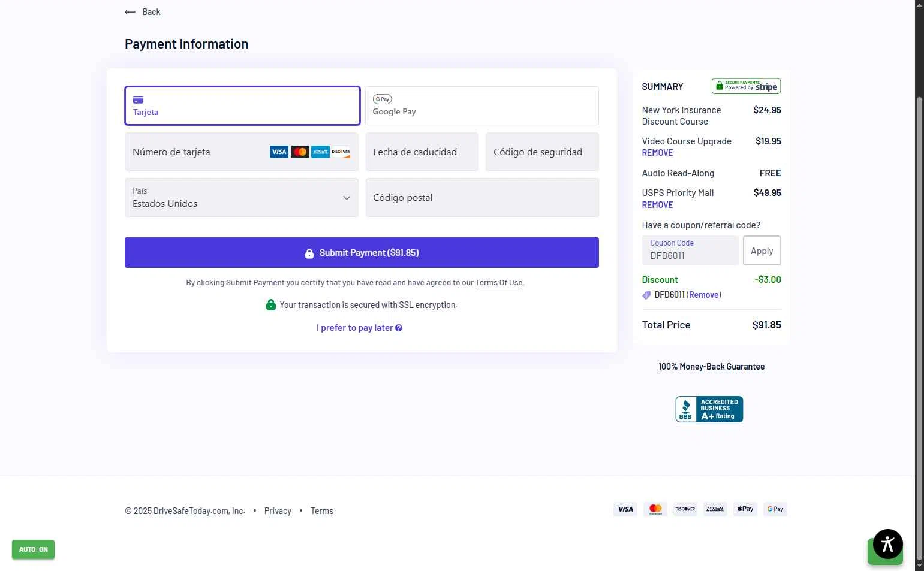Click the Back arrow icon

pos(130,12)
